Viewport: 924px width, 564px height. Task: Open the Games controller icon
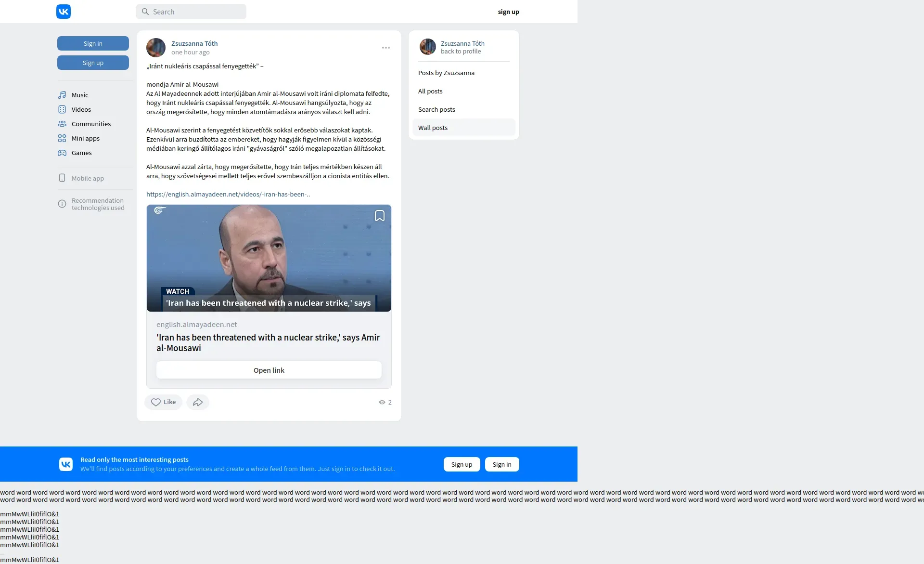coord(62,153)
